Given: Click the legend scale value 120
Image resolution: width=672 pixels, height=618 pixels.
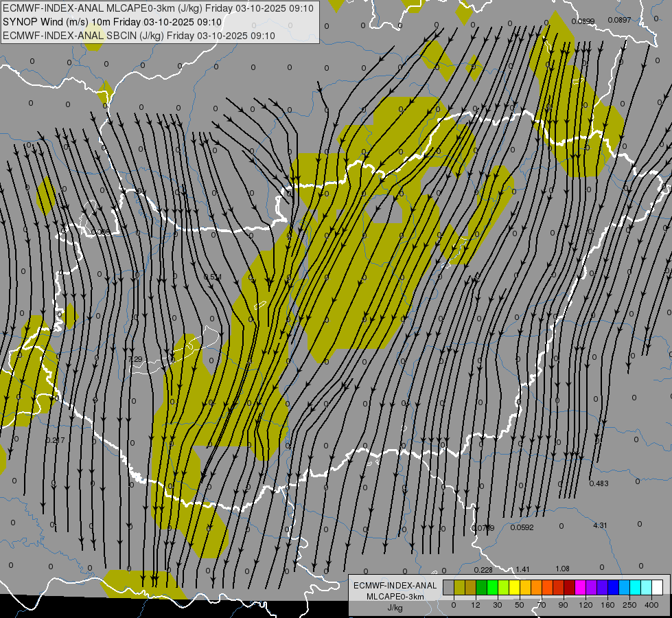Looking at the screenshot, I should pos(586,605).
